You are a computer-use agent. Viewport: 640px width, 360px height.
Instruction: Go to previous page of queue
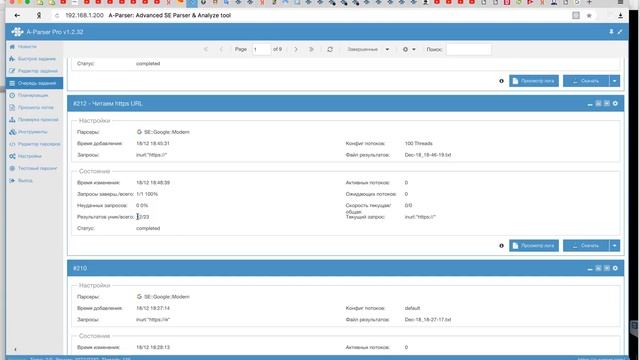click(221, 49)
